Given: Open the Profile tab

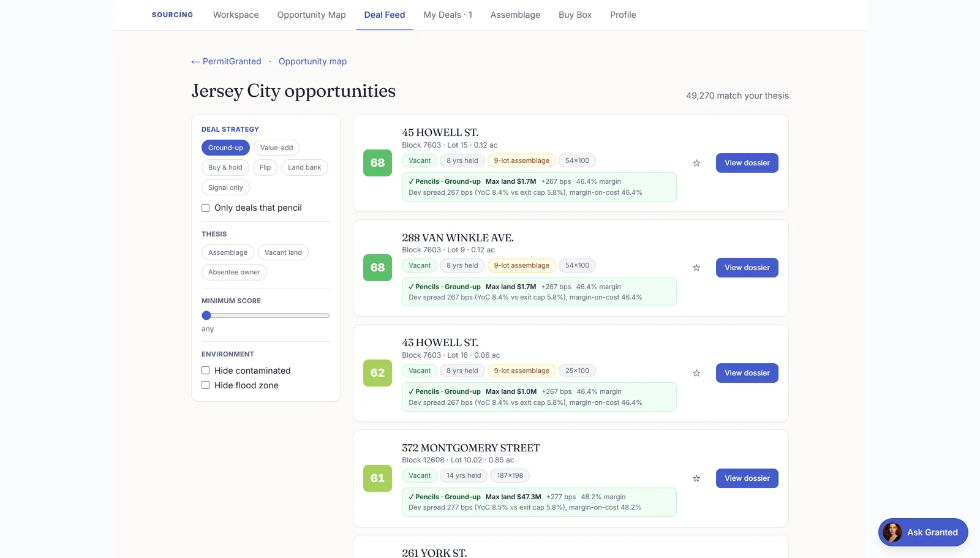Looking at the screenshot, I should point(623,15).
